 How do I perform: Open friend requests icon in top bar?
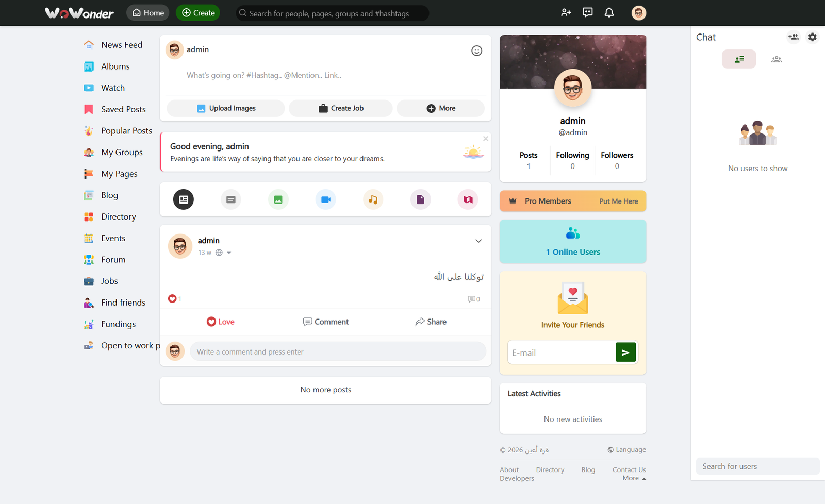coord(566,13)
